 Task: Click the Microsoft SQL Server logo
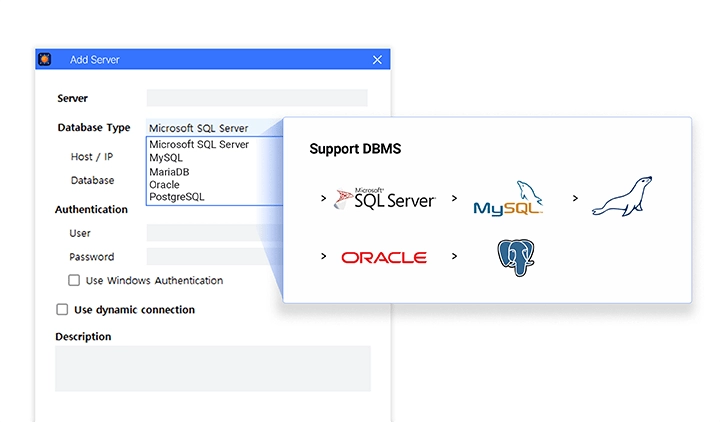[385, 198]
